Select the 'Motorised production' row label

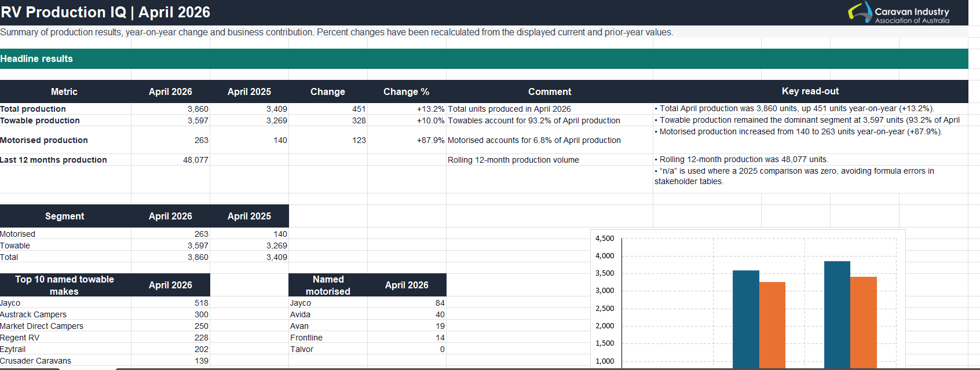(44, 140)
